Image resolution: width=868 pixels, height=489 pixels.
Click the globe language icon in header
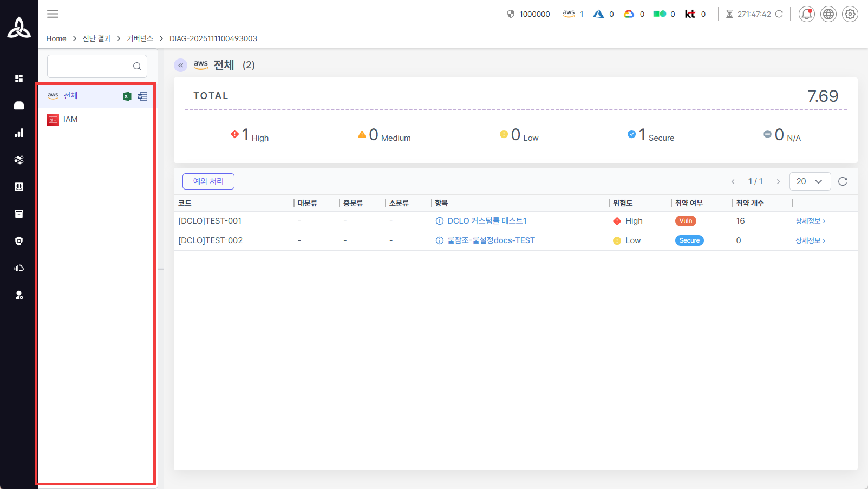828,14
